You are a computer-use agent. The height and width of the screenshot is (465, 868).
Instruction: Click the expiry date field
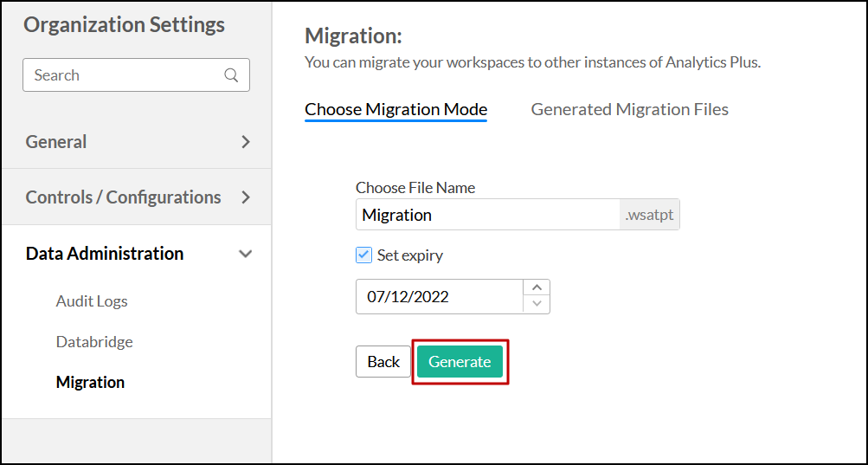click(439, 297)
